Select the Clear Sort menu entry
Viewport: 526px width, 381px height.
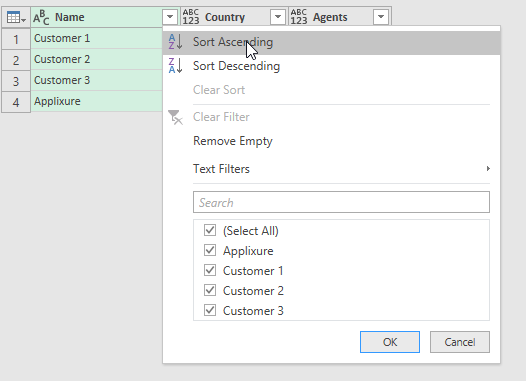[x=331, y=90]
